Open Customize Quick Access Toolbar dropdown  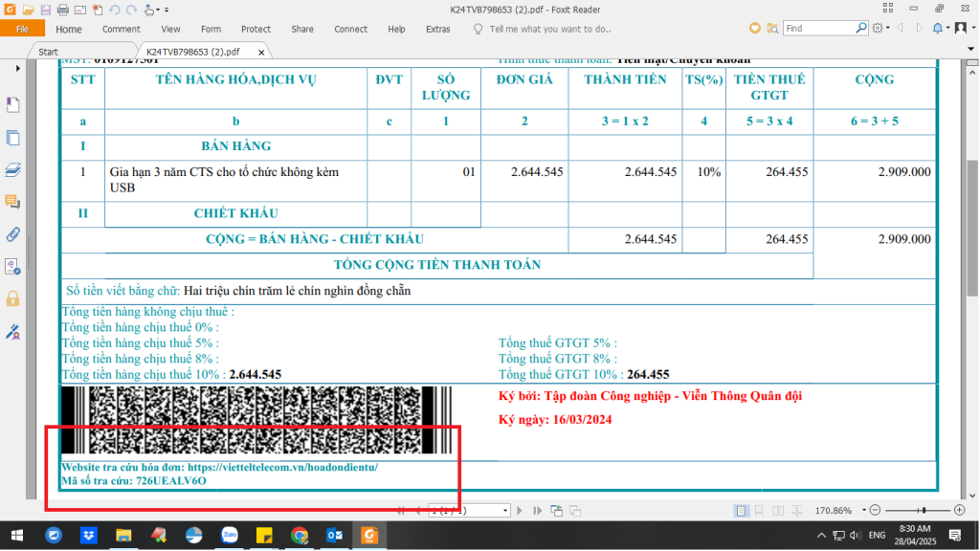167,10
